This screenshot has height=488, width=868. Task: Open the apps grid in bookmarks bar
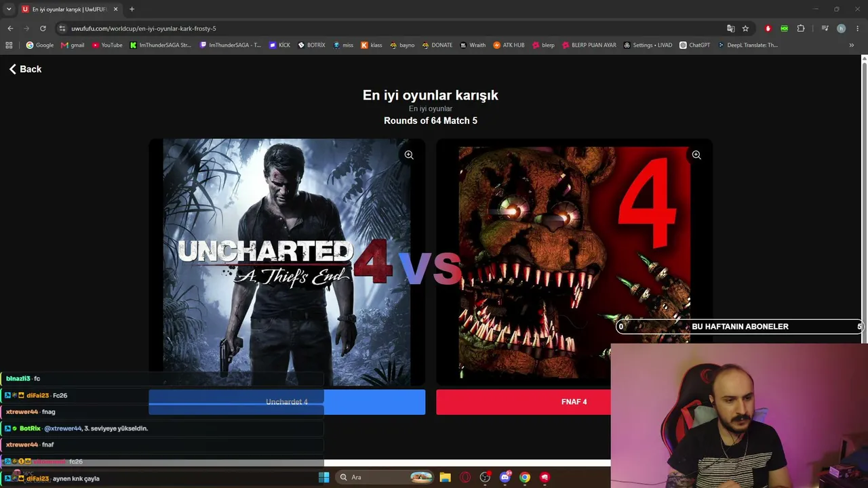click(x=9, y=45)
